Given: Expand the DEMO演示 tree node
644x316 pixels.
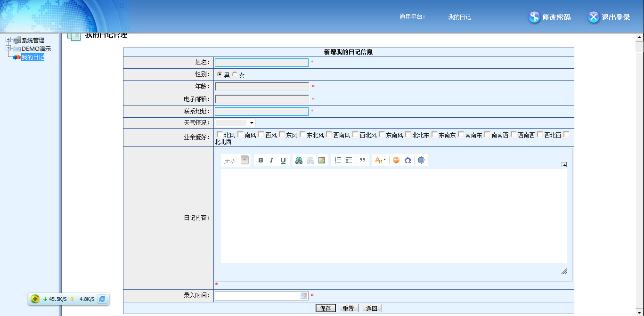Looking at the screenshot, I should coord(8,48).
